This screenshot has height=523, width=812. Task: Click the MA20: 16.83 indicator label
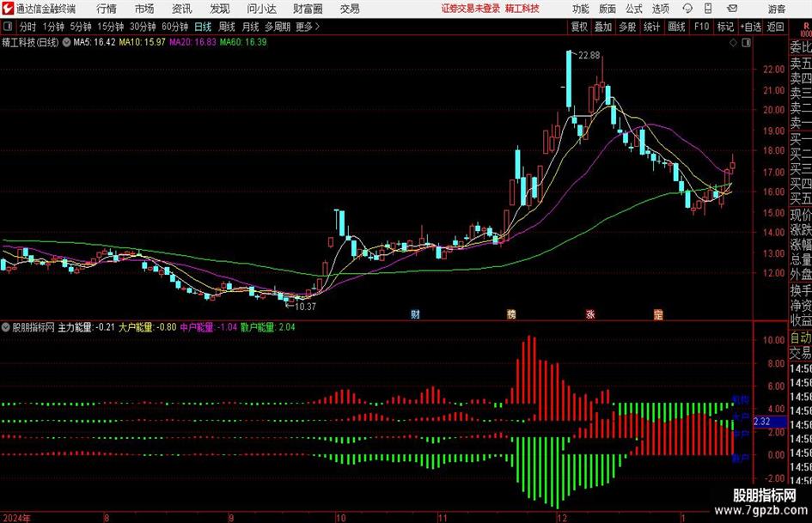192,42
